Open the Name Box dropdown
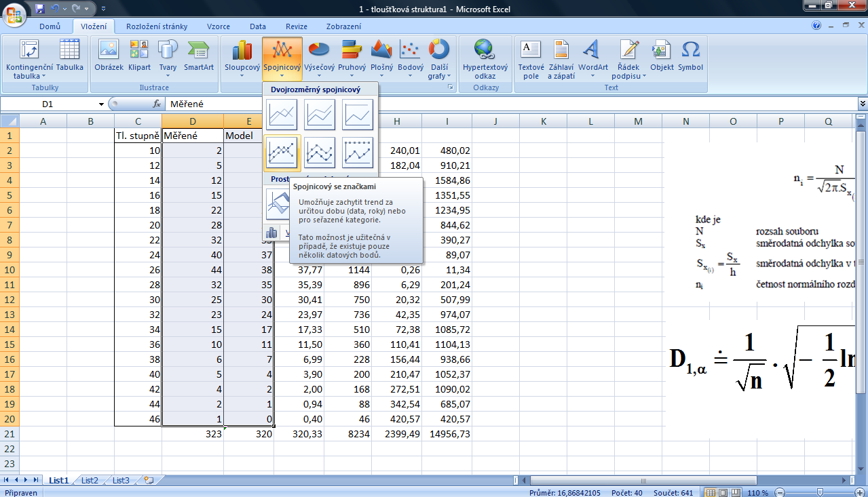Viewport: 868px width, 497px height. (101, 104)
